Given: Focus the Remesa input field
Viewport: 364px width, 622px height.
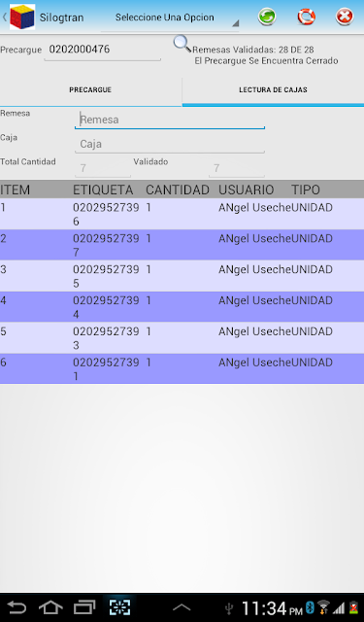Looking at the screenshot, I should (x=170, y=120).
